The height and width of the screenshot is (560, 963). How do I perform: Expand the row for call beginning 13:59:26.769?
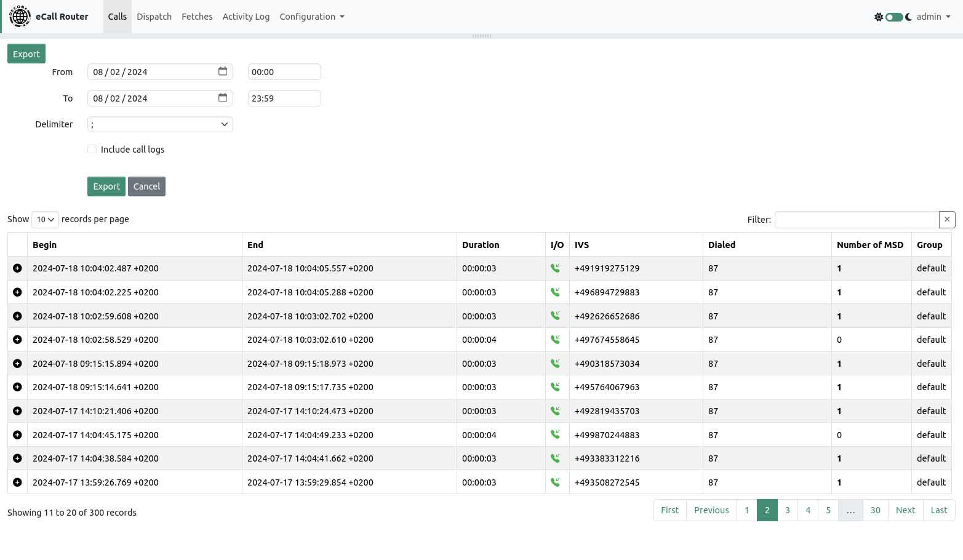pos(17,482)
